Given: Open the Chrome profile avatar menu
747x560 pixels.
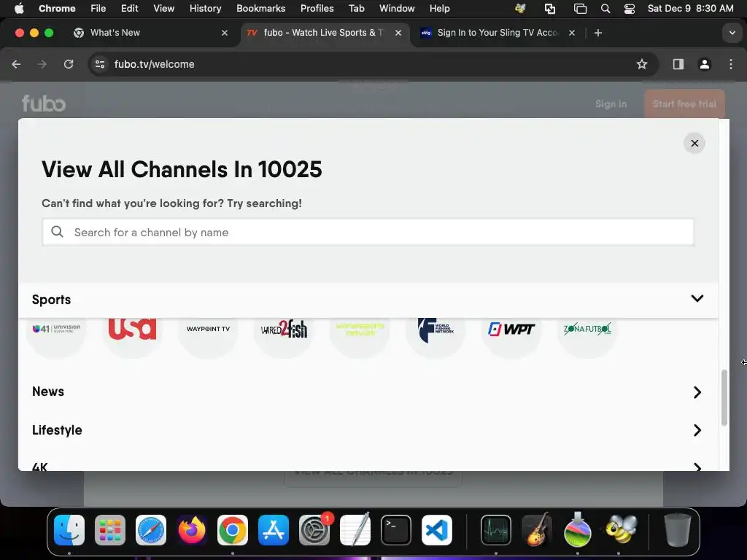Looking at the screenshot, I should pos(705,64).
